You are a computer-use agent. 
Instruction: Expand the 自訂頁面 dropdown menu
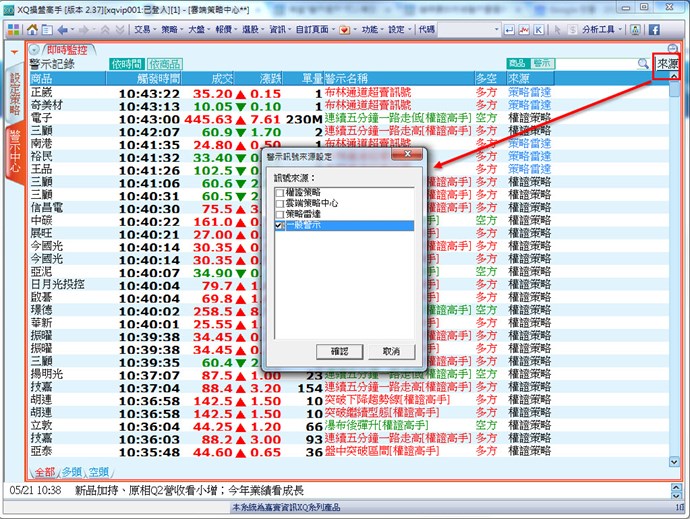click(x=316, y=29)
